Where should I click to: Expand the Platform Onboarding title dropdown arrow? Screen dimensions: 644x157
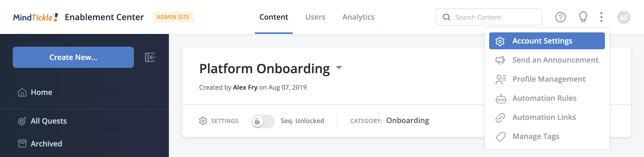339,68
